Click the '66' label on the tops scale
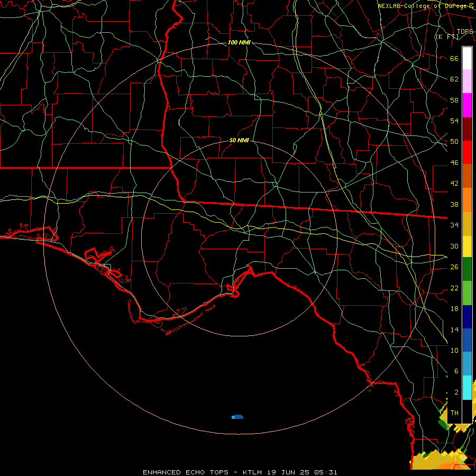This screenshot has height=476, width=476. coord(454,58)
